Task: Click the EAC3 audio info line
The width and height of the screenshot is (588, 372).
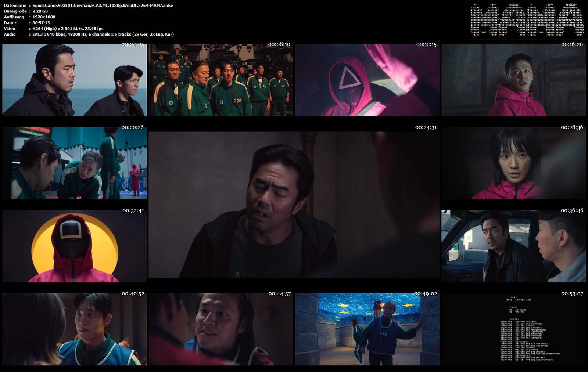Action: click(103, 34)
